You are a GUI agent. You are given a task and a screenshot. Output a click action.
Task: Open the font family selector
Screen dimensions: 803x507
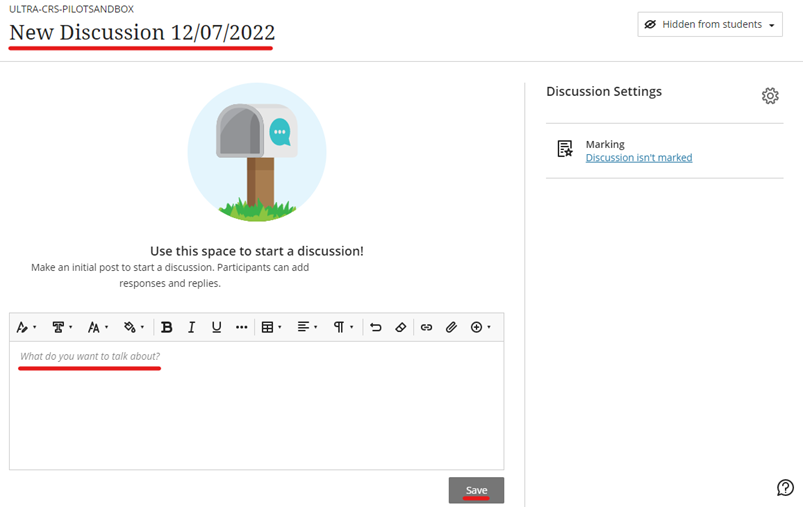58,327
